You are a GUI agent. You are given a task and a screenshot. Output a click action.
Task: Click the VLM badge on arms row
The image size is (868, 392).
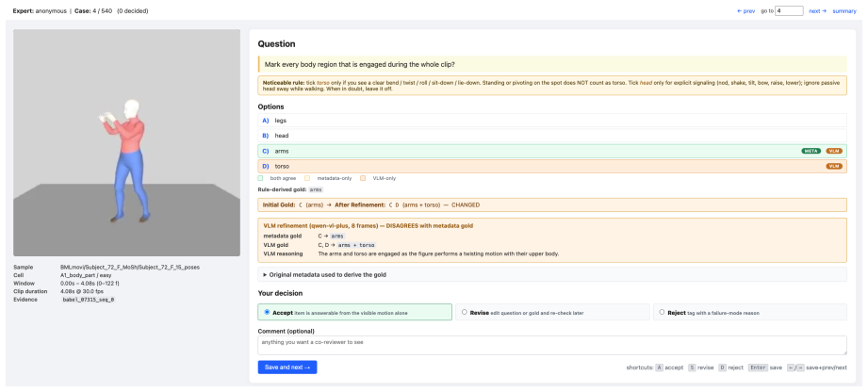click(x=834, y=151)
